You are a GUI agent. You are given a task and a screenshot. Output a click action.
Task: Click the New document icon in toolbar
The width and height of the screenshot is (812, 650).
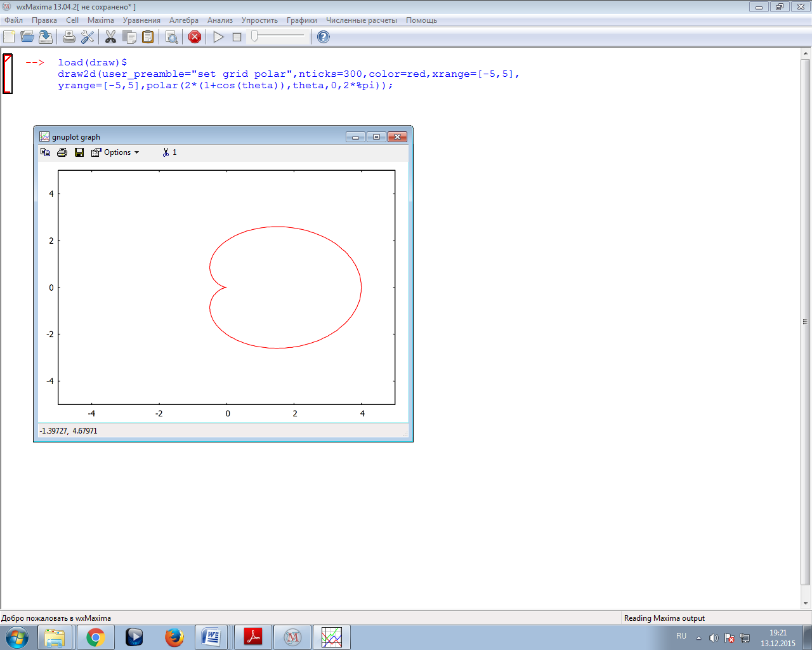(9, 37)
